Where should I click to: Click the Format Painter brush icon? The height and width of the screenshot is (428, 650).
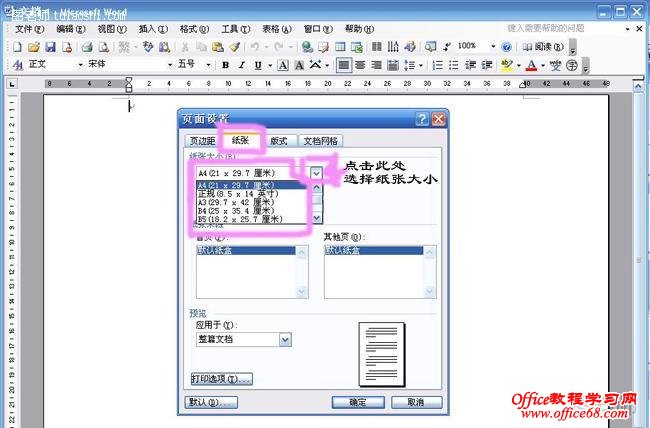(234, 47)
